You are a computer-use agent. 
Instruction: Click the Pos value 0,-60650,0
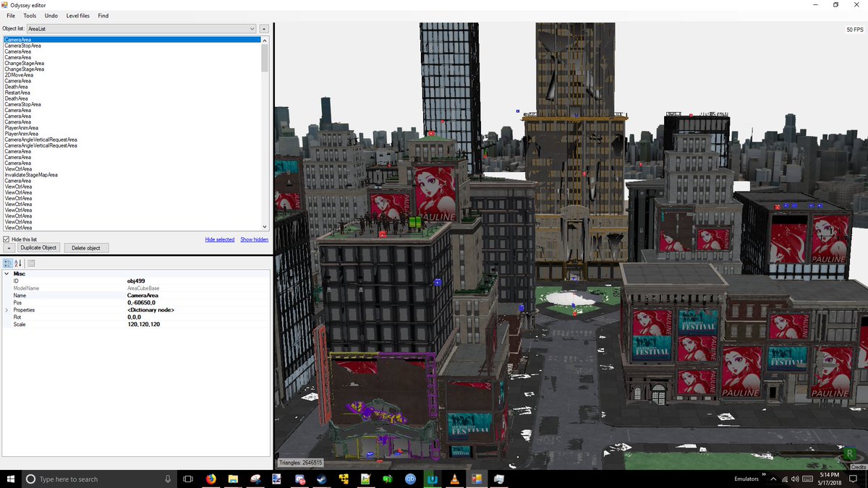(x=141, y=303)
